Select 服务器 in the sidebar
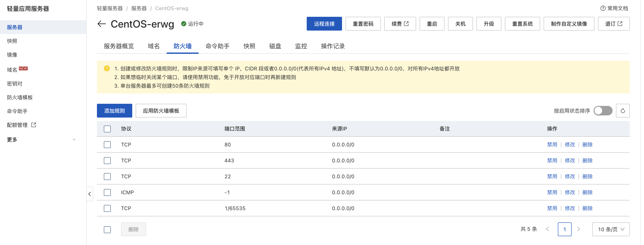This screenshot has height=245, width=644. 43,27
